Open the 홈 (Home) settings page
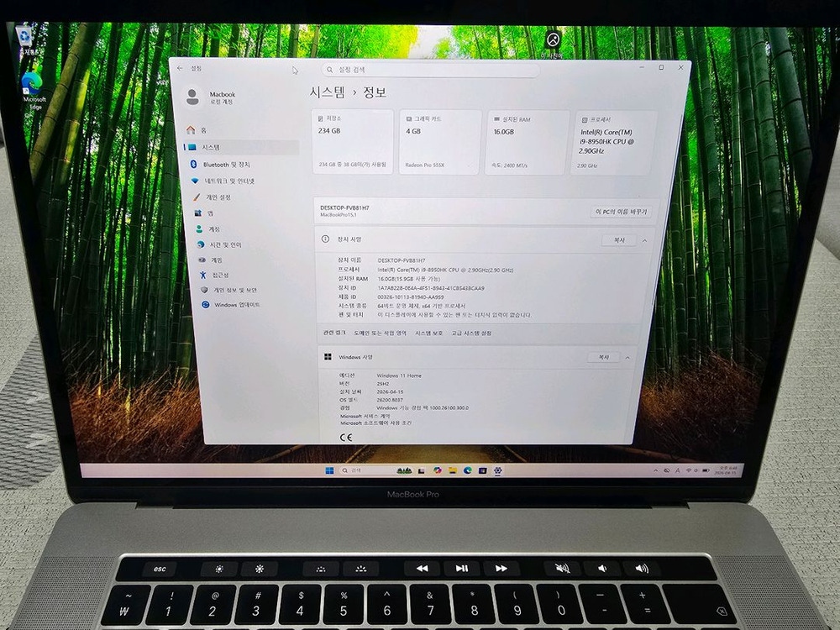 (202, 130)
